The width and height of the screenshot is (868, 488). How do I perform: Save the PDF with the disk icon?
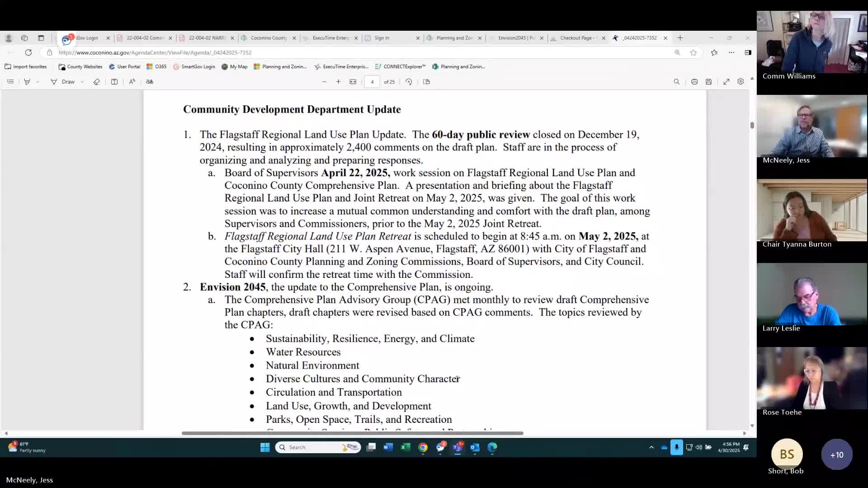(x=709, y=82)
